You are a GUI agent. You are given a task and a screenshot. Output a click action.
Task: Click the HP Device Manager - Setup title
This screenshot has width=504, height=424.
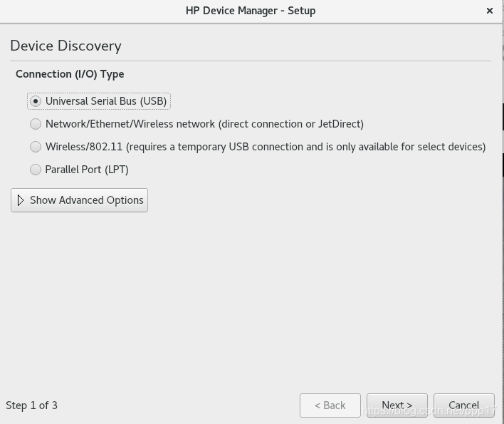pyautogui.click(x=251, y=11)
